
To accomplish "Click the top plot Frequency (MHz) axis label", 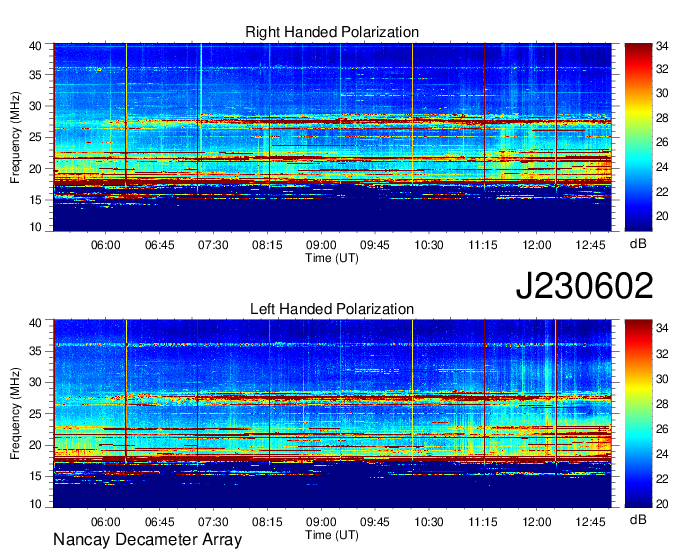I will click(x=15, y=137).
